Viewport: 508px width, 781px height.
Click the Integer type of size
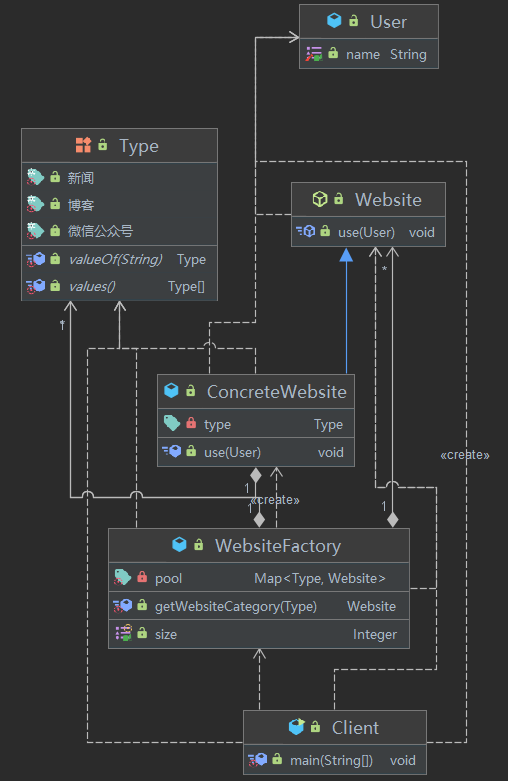pyautogui.click(x=375, y=634)
